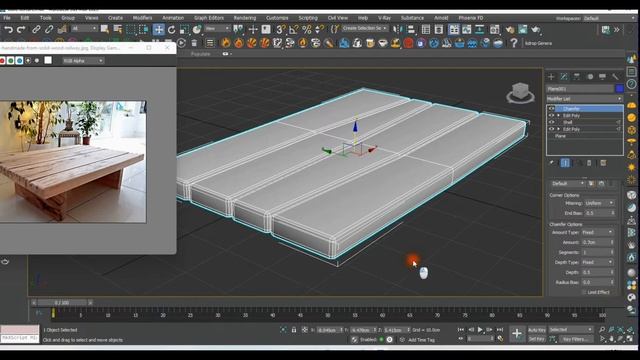Click Remove modifier trash icon below stack
This screenshot has height=360, width=640.
tap(589, 163)
